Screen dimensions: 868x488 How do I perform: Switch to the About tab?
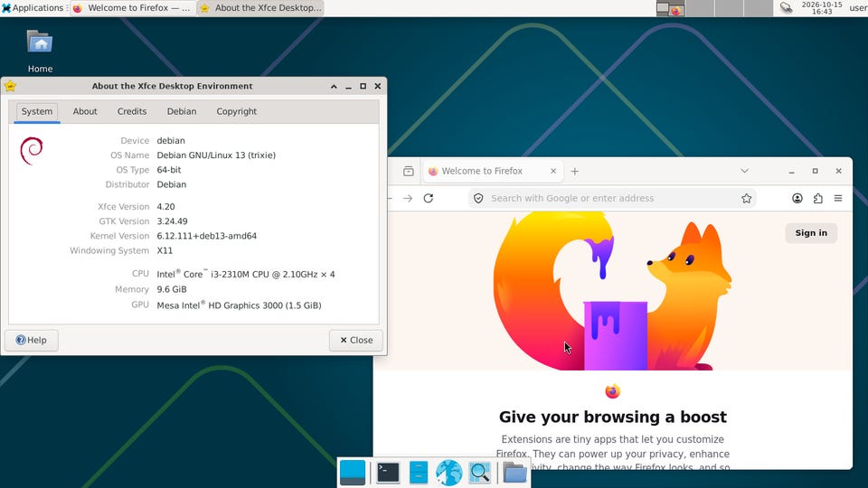click(85, 111)
